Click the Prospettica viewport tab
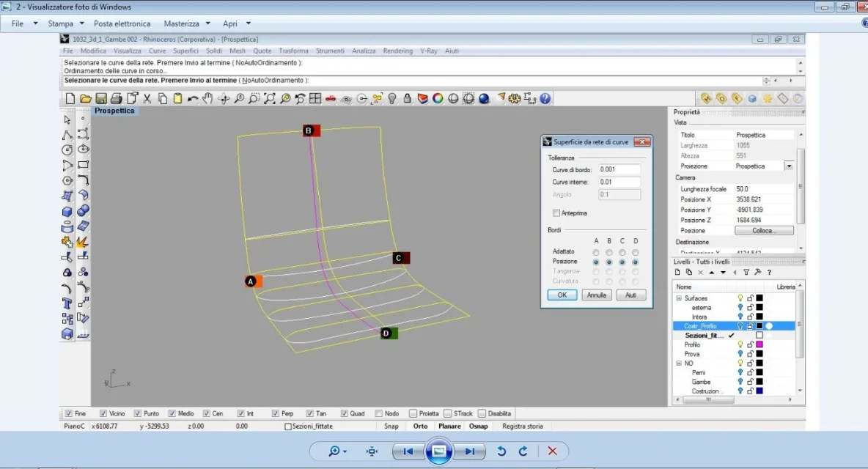 (114, 111)
